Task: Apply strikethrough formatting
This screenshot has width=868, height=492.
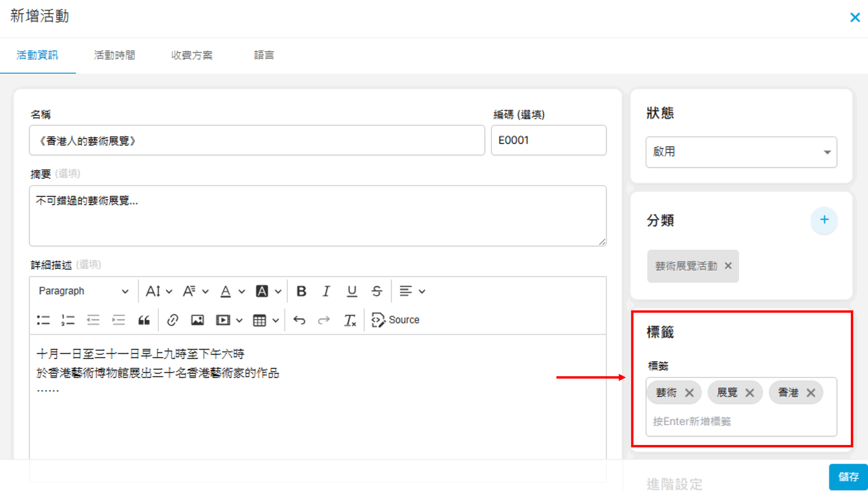Action: pos(377,291)
